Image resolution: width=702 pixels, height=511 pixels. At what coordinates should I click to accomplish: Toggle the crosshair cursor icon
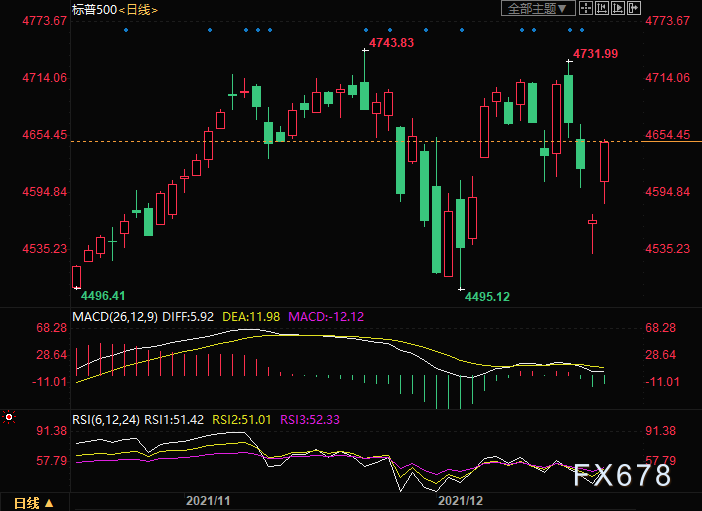pos(586,8)
